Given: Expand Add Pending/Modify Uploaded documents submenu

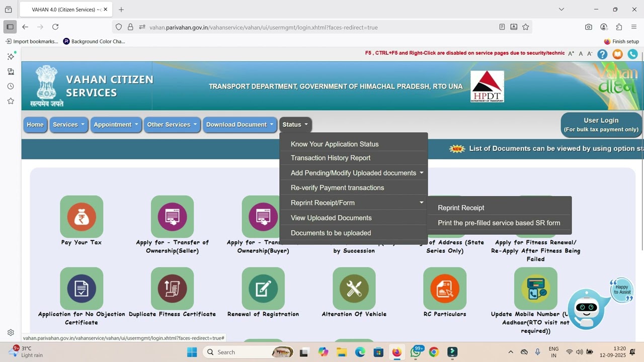Looking at the screenshot, I should (354, 173).
